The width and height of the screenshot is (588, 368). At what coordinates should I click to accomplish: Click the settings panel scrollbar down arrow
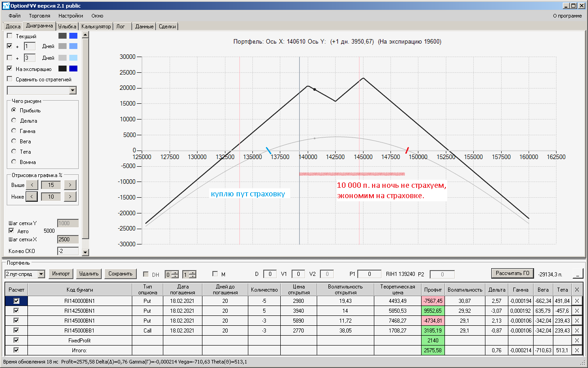pos(85,252)
